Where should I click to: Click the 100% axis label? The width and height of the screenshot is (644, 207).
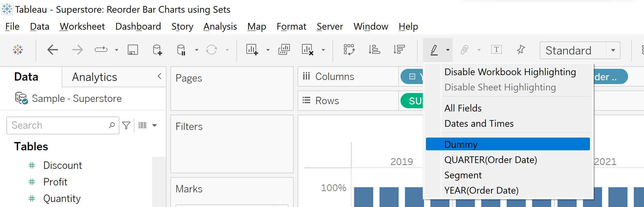[333, 188]
